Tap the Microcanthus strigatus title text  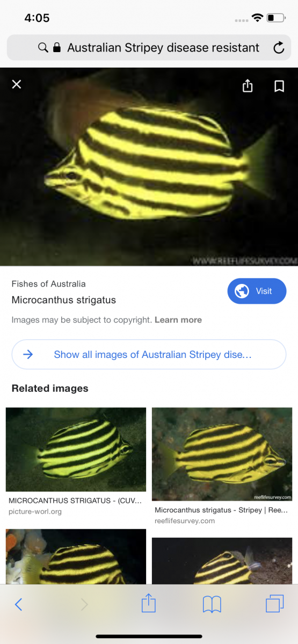pyautogui.click(x=64, y=300)
